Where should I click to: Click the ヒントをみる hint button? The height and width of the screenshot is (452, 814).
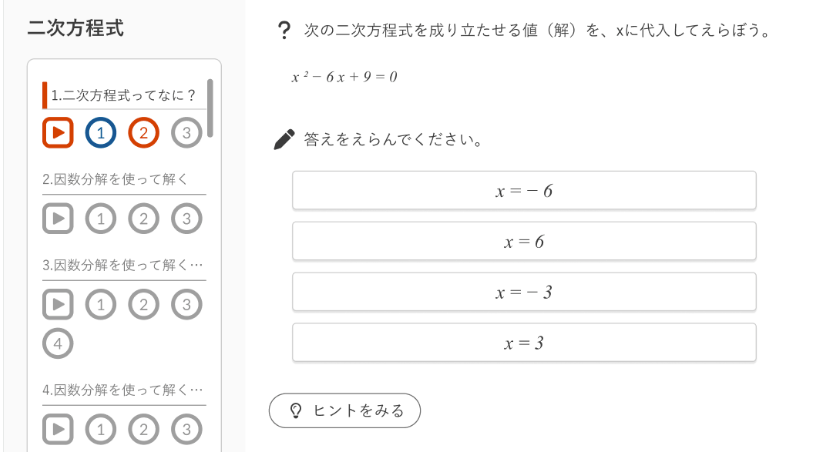[345, 410]
